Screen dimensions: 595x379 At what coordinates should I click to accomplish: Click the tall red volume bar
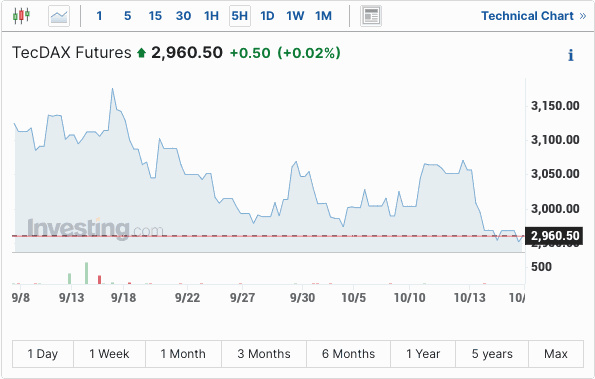(99, 280)
